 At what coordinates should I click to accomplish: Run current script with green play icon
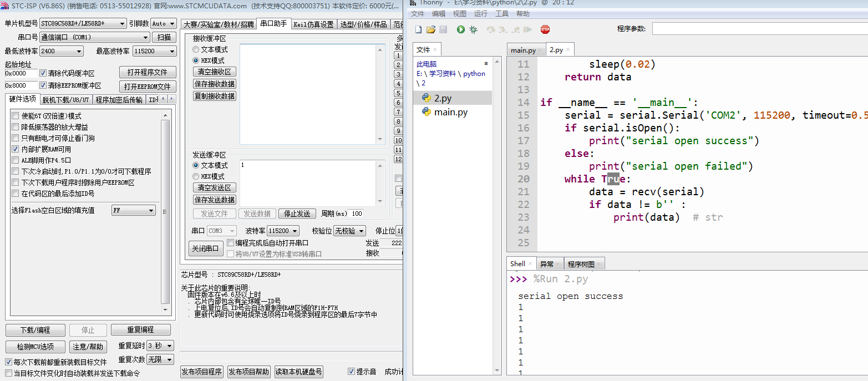pyautogui.click(x=460, y=29)
